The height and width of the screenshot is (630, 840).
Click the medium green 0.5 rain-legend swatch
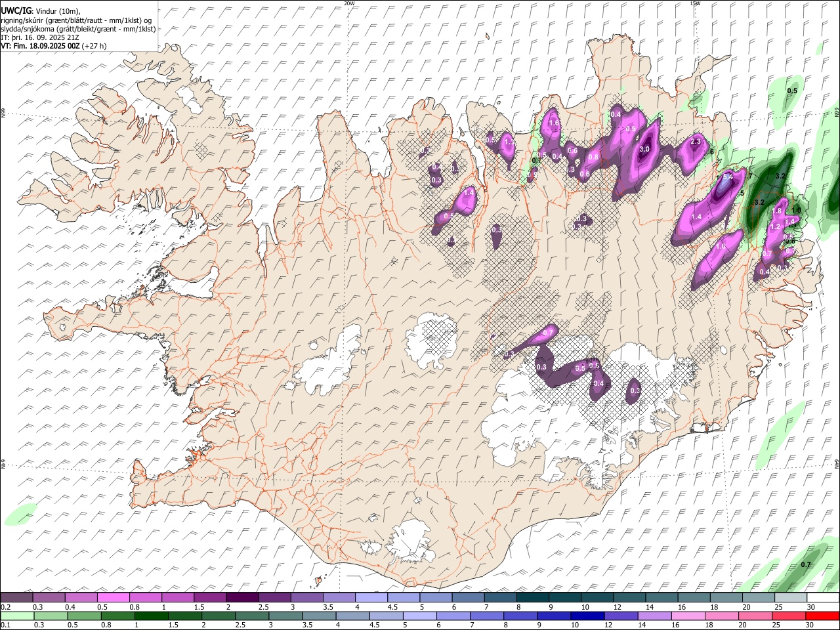click(84, 616)
